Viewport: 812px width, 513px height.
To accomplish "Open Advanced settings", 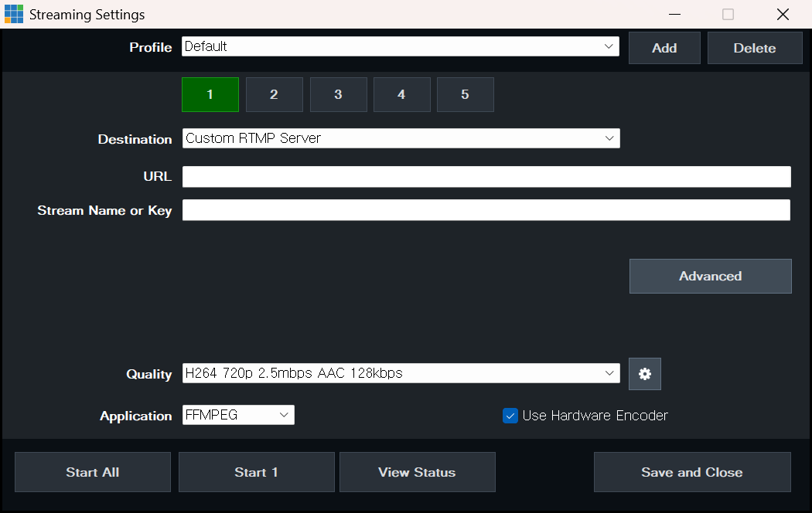I will pos(711,276).
